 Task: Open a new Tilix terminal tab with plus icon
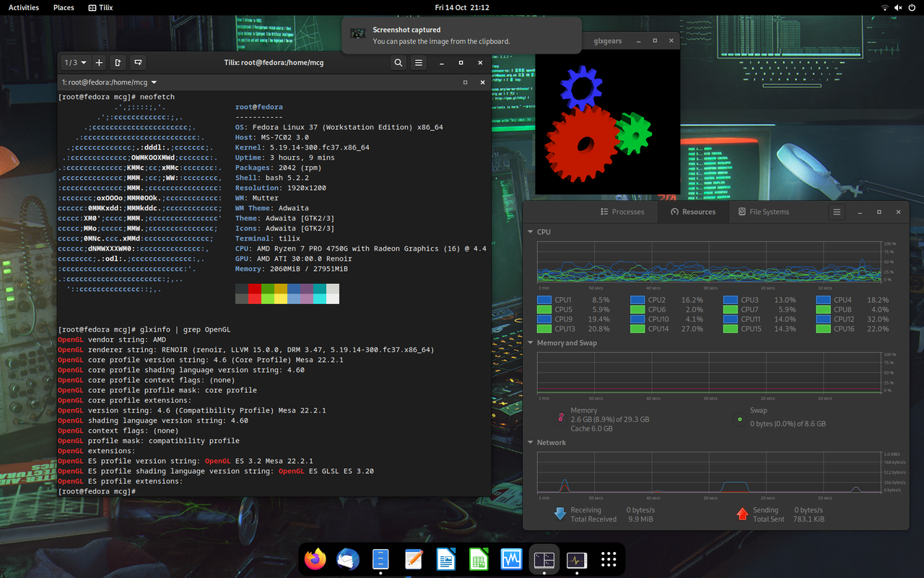99,62
